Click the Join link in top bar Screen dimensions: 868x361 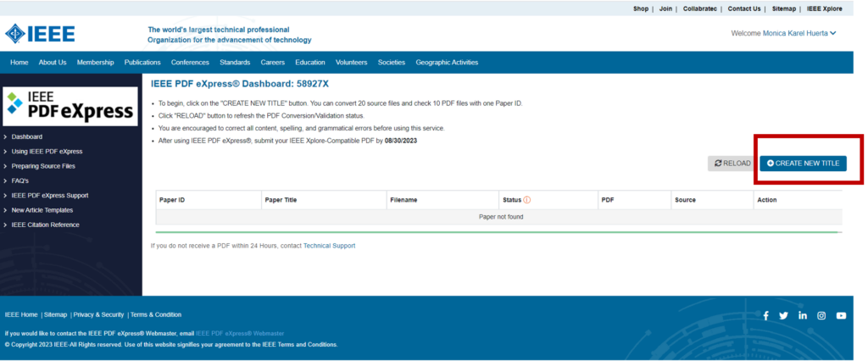[x=665, y=8]
